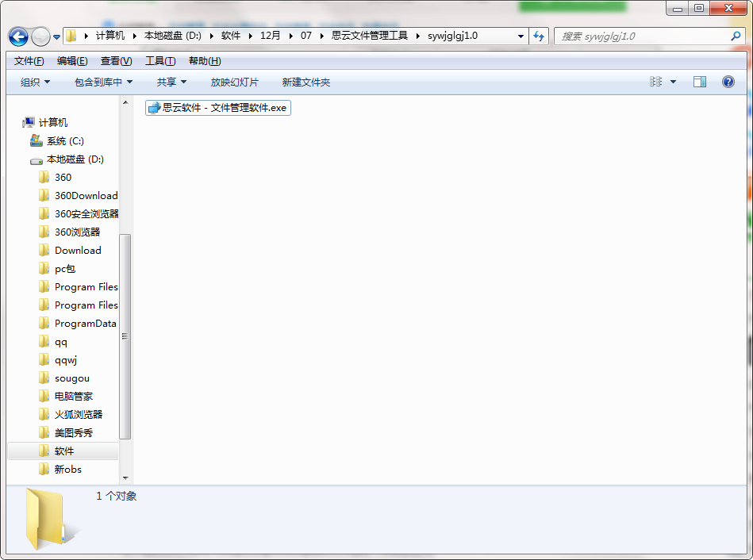Click the Back navigation arrow
The image size is (753, 560).
(17, 36)
